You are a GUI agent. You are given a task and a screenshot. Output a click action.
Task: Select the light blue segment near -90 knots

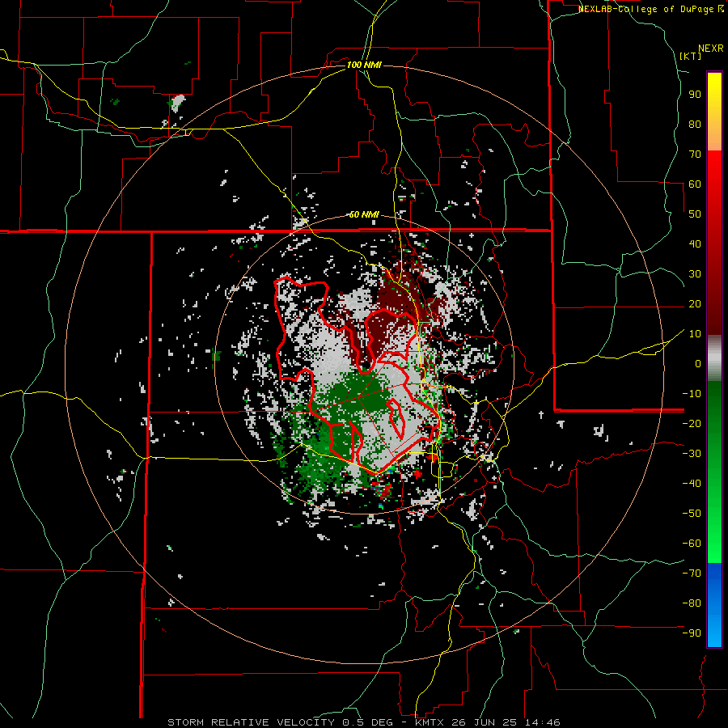714,632
